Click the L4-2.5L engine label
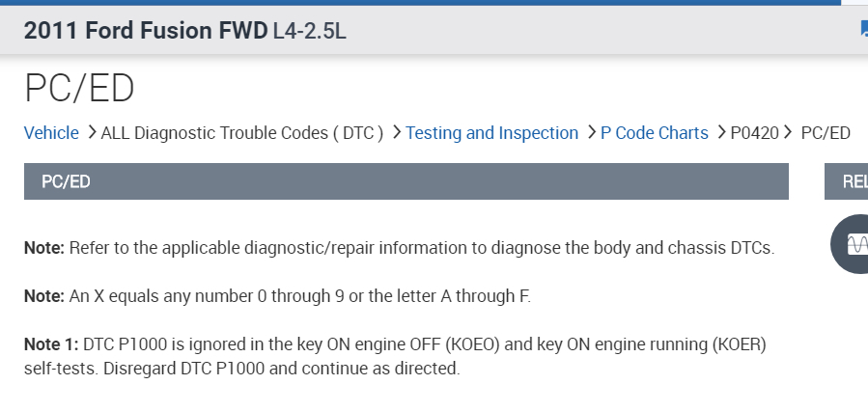 coord(309,31)
